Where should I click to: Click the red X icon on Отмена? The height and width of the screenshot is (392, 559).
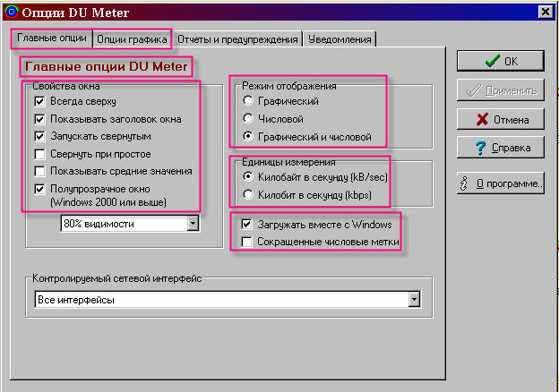pyautogui.click(x=482, y=119)
